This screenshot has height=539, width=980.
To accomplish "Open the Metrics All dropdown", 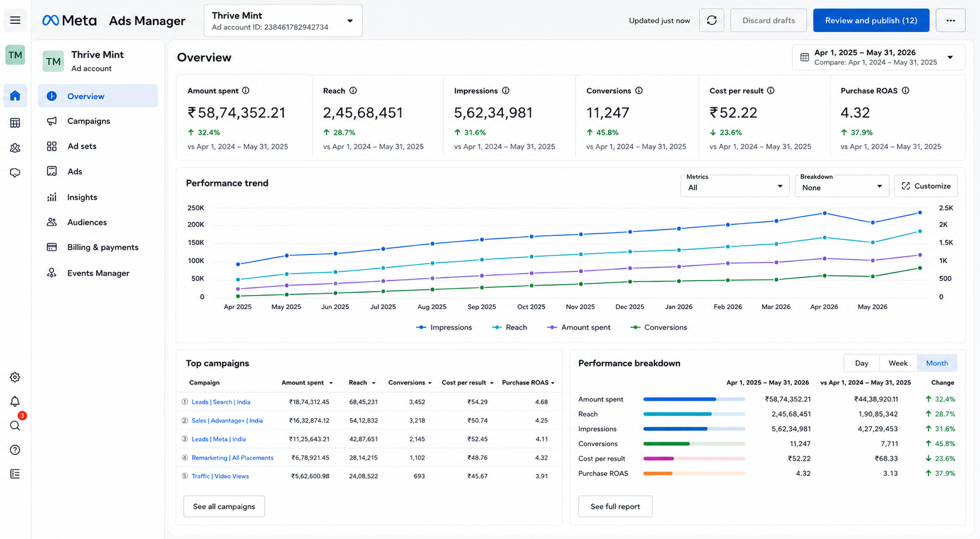I will (x=735, y=186).
